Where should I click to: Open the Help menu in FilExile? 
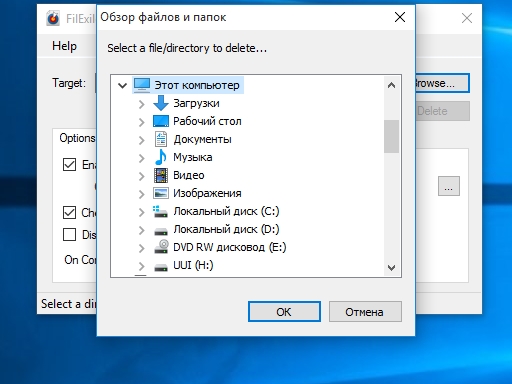pyautogui.click(x=64, y=46)
